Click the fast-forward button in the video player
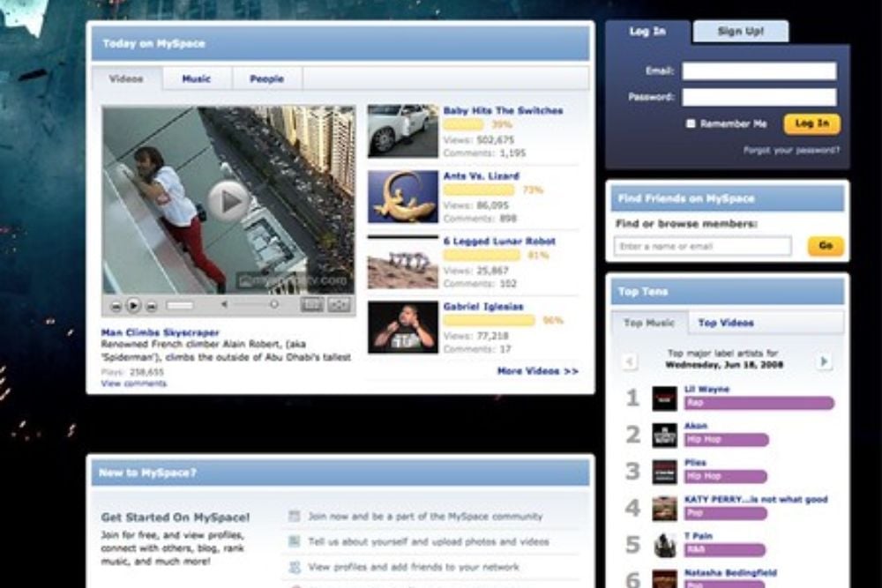The image size is (882, 588). [151, 306]
